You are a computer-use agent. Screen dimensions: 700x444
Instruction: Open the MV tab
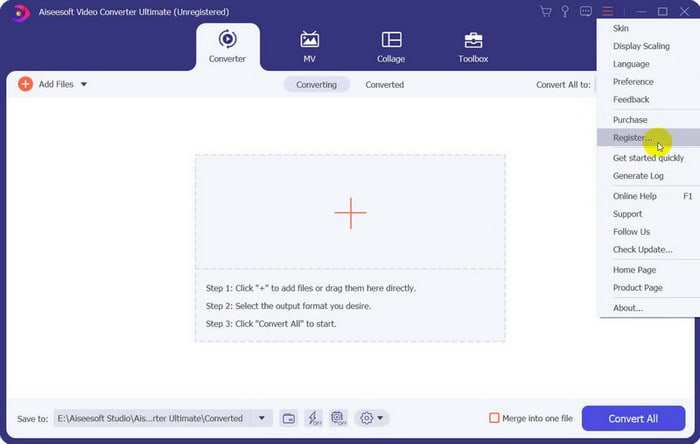tap(309, 46)
